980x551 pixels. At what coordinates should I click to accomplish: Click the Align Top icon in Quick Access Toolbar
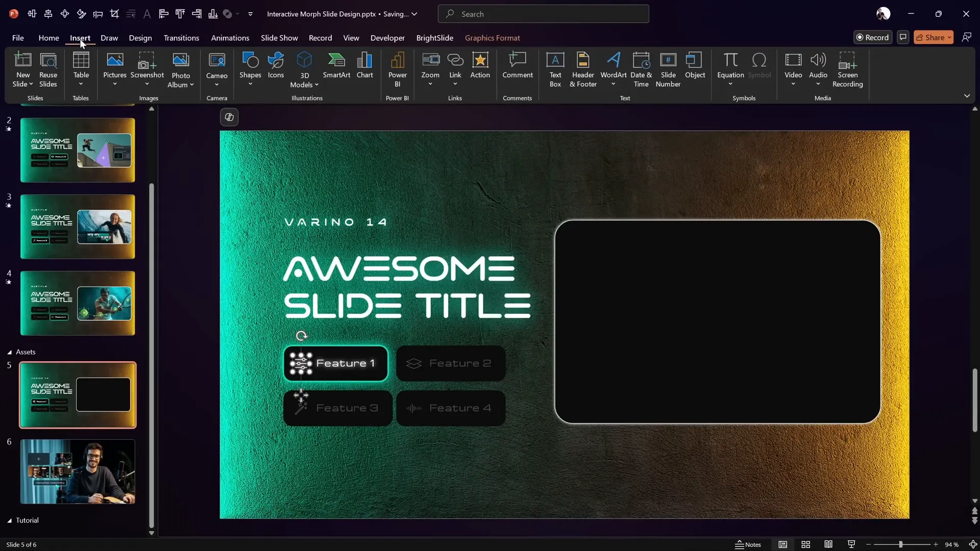[x=180, y=14]
